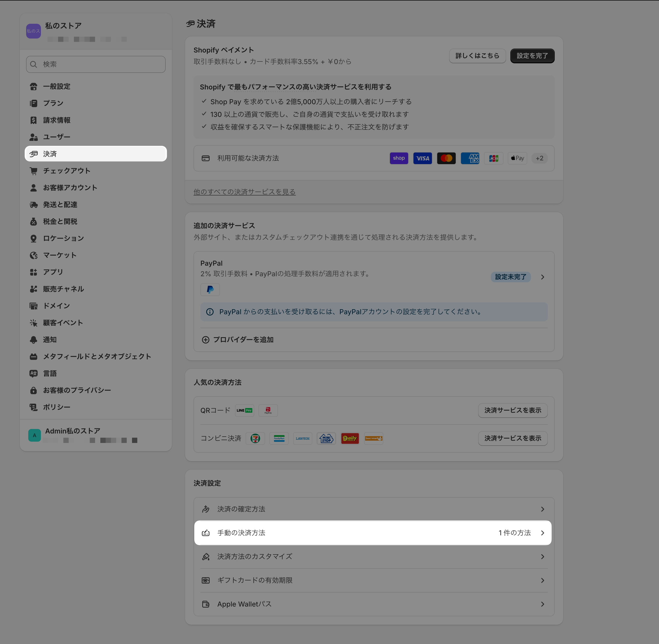Click the 通知 bell icon
Screen dimensions: 659x644
click(x=34, y=340)
